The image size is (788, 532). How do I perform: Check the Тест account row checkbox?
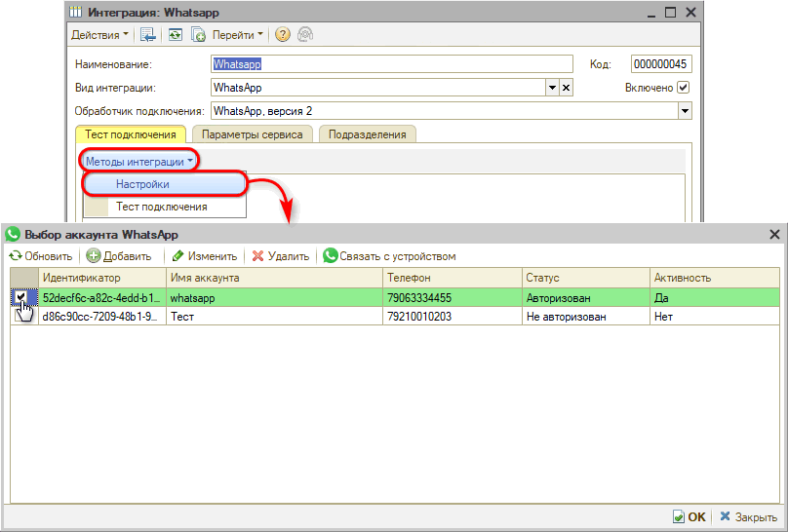coord(21,317)
